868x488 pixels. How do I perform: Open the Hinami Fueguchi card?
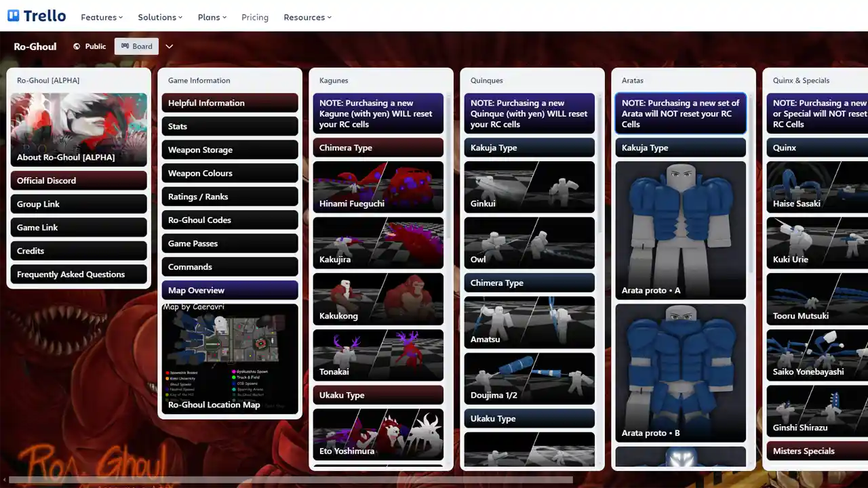(378, 187)
